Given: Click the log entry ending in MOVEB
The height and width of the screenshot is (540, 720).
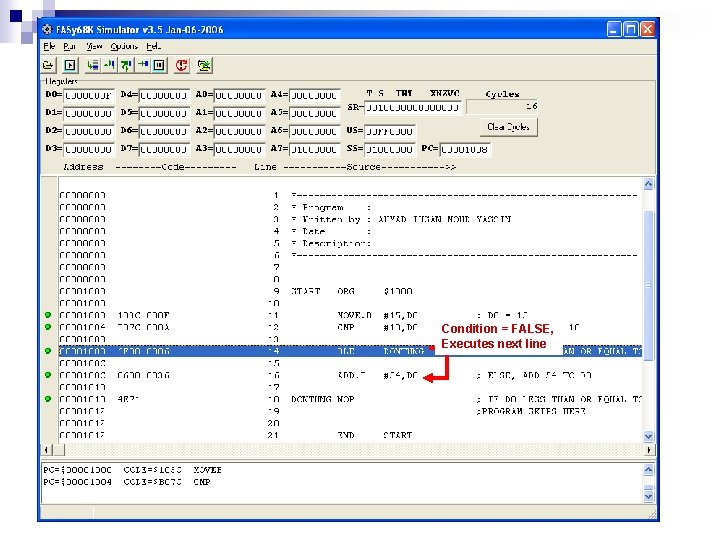Looking at the screenshot, I should (132, 470).
